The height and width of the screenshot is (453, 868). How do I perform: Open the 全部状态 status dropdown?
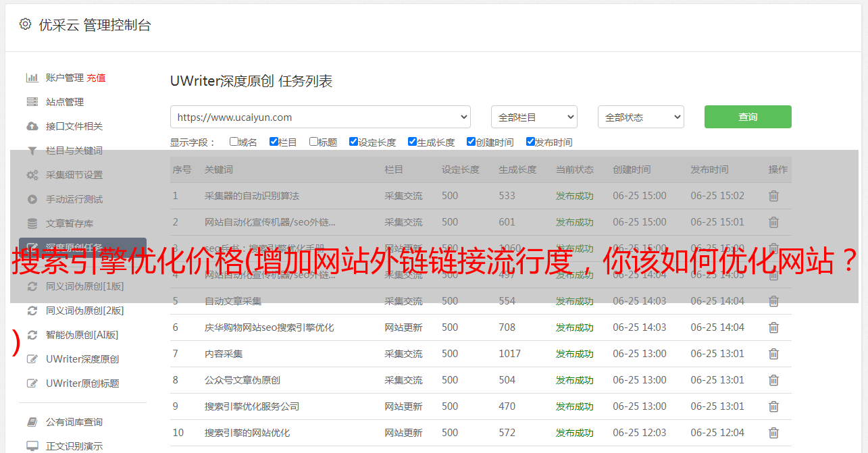coord(640,117)
